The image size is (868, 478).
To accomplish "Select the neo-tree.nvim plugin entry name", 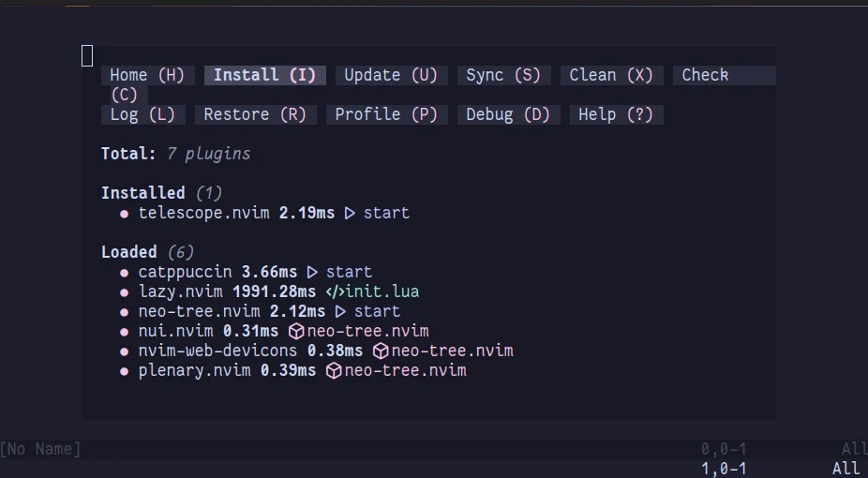I will [x=199, y=311].
